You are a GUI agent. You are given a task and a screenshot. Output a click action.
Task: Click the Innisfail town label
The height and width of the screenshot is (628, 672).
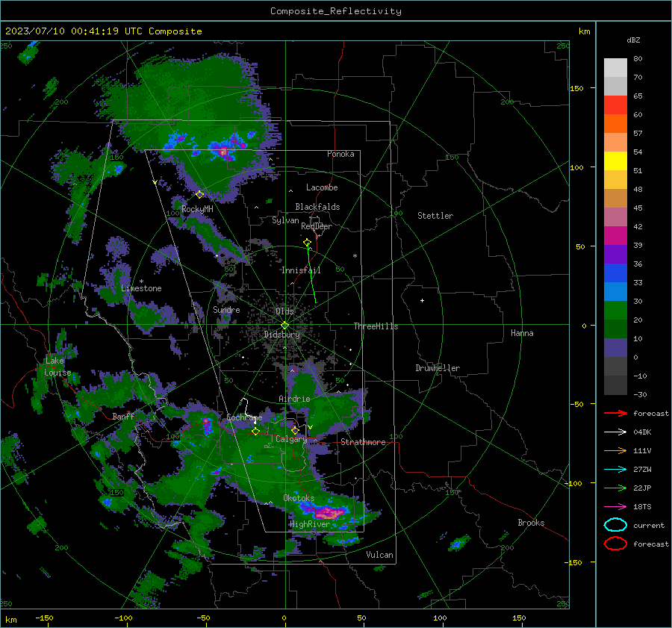[301, 270]
